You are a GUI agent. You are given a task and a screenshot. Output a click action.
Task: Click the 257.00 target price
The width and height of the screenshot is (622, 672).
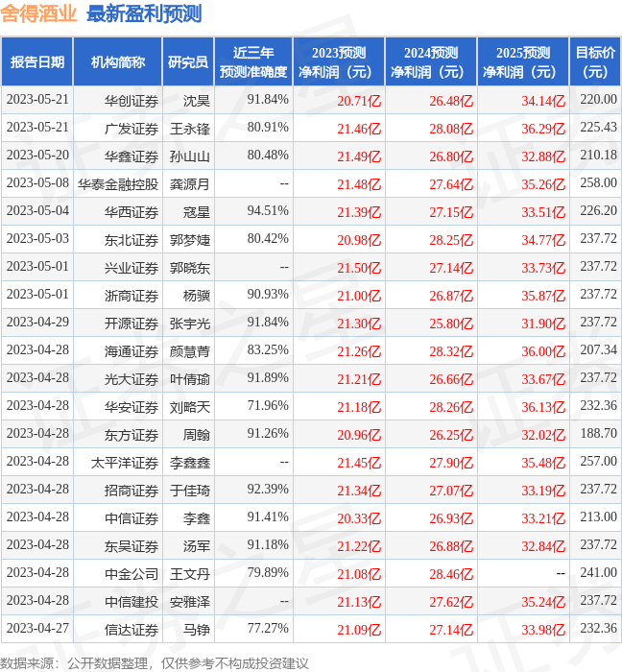[598, 462]
